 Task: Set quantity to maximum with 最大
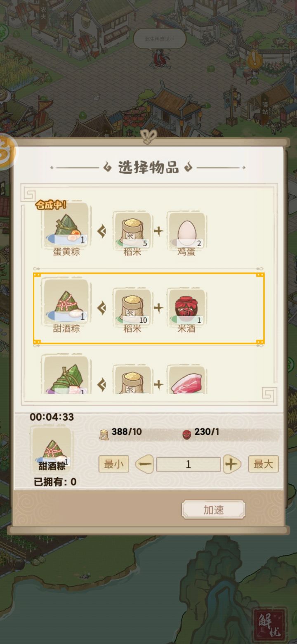[264, 464]
